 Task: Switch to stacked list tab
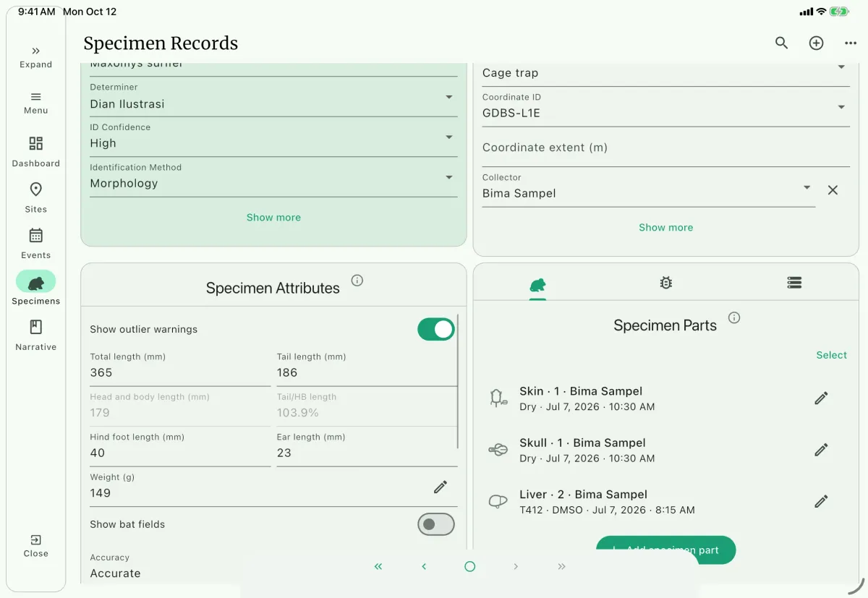click(794, 283)
